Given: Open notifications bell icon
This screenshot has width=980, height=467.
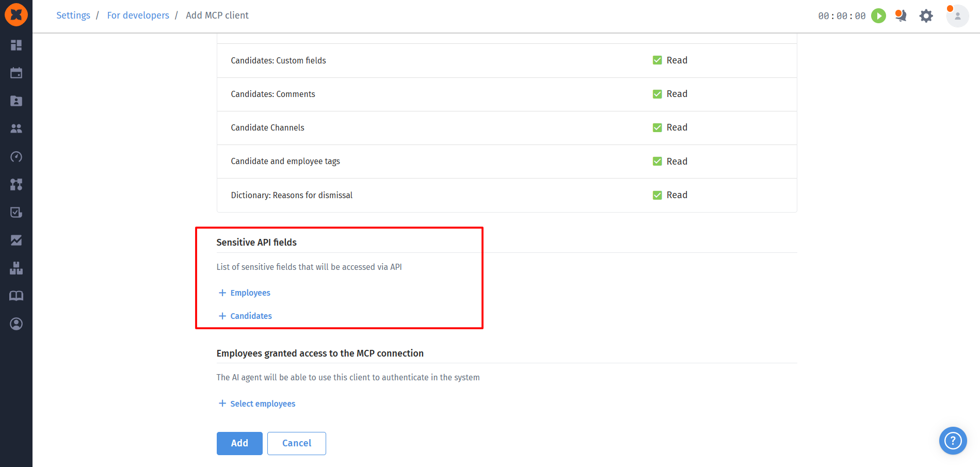Looking at the screenshot, I should pos(901,16).
